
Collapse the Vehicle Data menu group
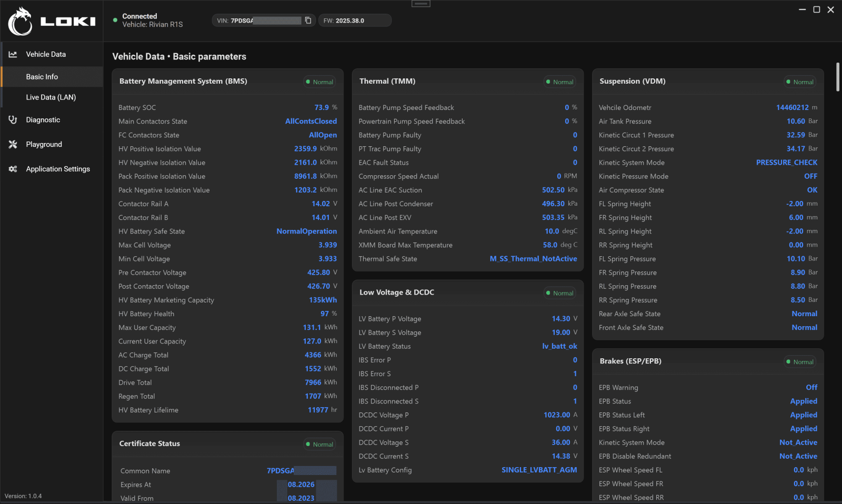46,54
